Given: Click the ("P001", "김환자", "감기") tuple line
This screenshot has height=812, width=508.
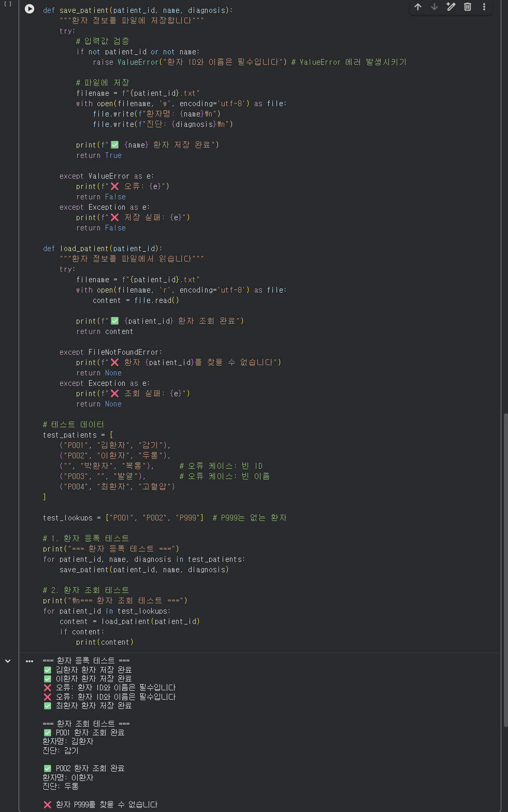Looking at the screenshot, I should click(x=115, y=445).
